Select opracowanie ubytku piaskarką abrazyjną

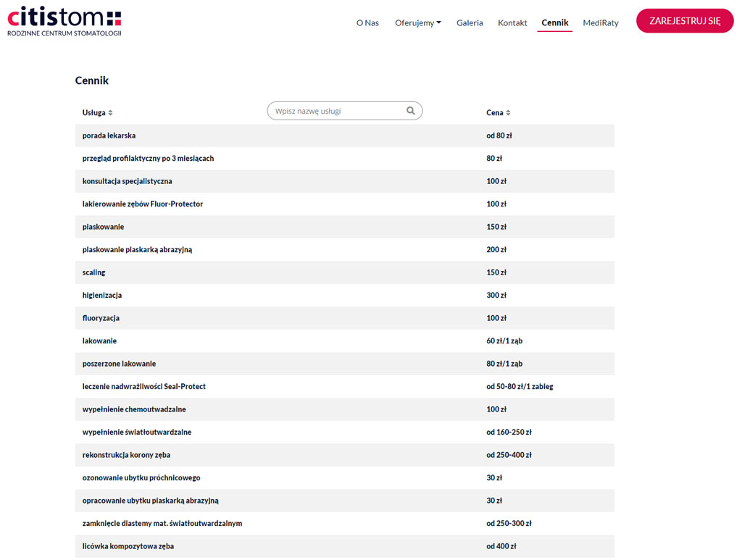coord(151,501)
